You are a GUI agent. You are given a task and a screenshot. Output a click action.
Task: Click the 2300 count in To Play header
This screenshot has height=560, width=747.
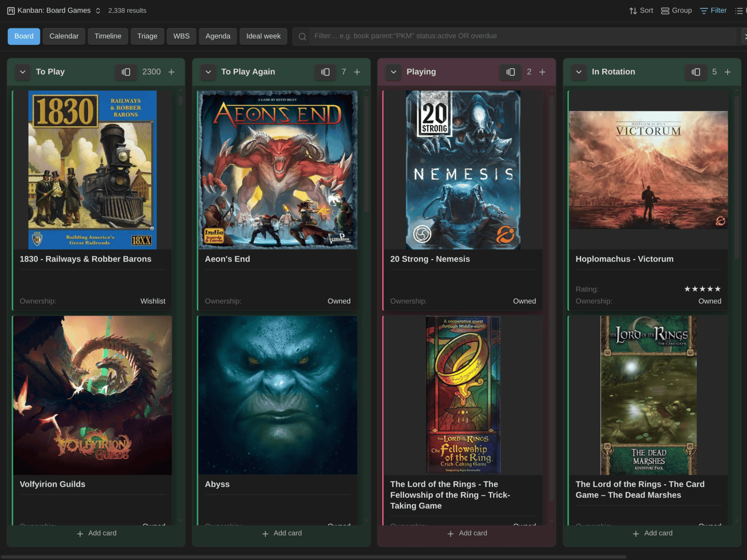pyautogui.click(x=151, y=72)
